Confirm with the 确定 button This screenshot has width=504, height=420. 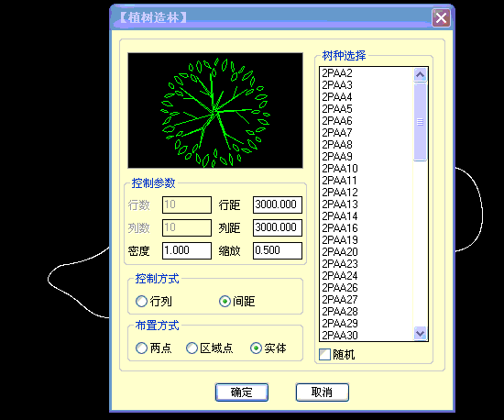[x=242, y=392]
